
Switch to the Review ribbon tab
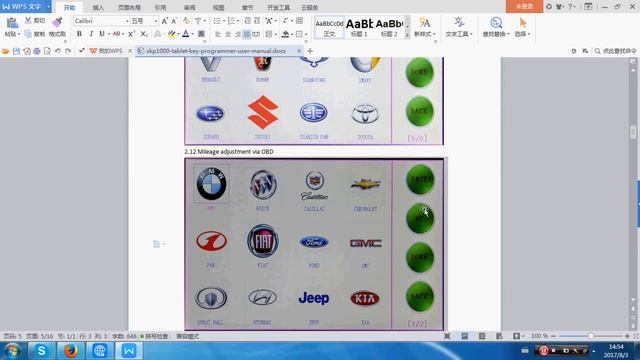pos(189,7)
